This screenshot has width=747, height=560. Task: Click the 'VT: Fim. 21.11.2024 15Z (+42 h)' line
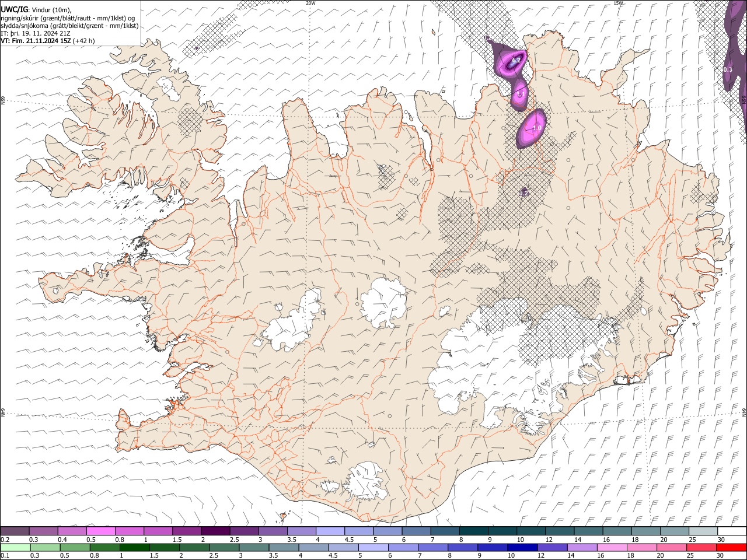point(48,41)
